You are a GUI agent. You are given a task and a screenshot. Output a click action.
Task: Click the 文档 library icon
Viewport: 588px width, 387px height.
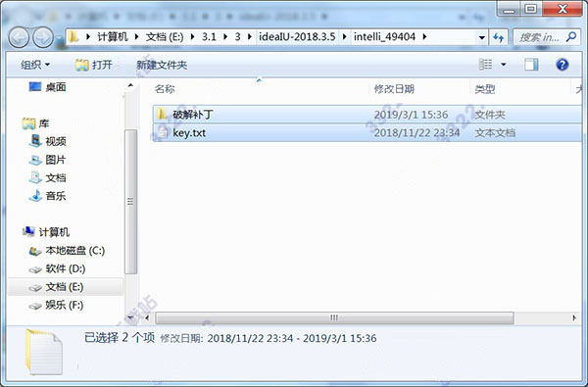35,177
